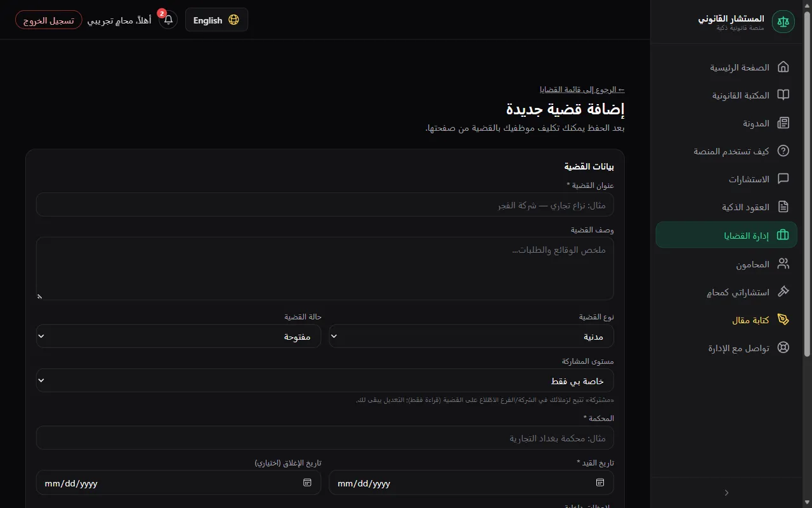
Task: Click the تاريخ الإغلاق date field
Action: click(x=178, y=483)
